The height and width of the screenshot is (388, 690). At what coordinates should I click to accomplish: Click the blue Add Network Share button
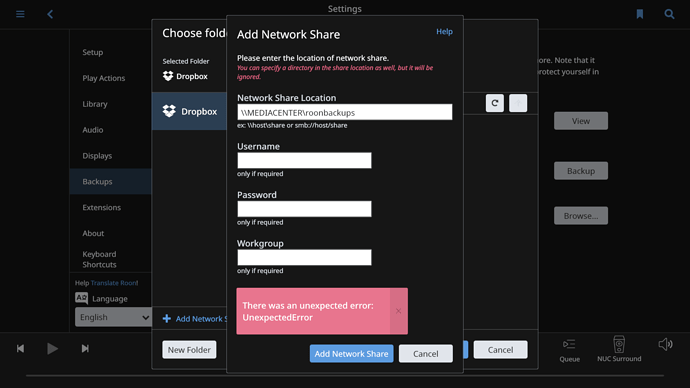351,354
